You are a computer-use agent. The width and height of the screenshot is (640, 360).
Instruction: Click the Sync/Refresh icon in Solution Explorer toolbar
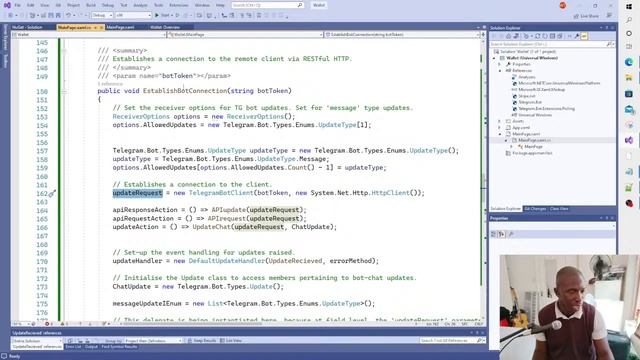pos(538,36)
